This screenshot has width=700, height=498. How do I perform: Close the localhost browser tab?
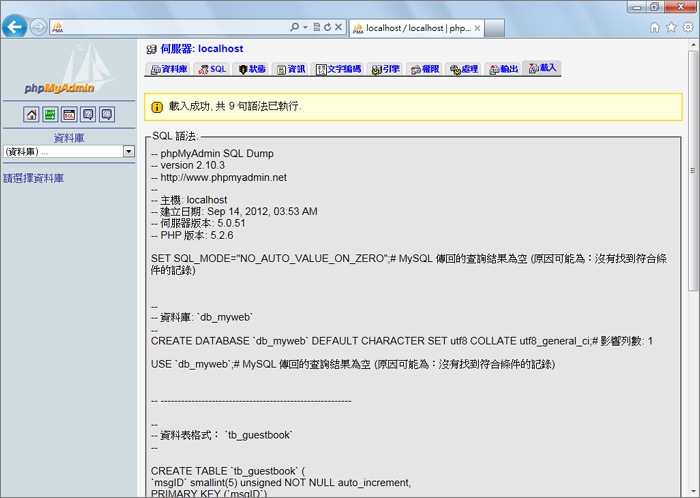coord(477,28)
